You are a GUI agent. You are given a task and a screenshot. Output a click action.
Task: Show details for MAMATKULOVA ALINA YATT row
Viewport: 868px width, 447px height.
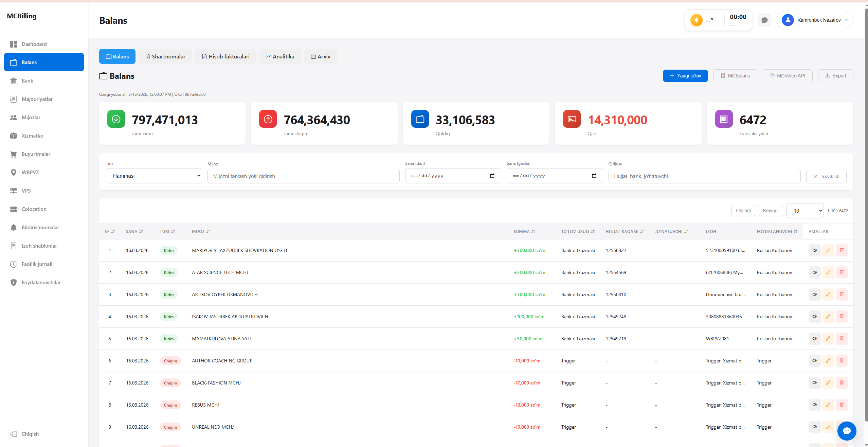(814, 339)
